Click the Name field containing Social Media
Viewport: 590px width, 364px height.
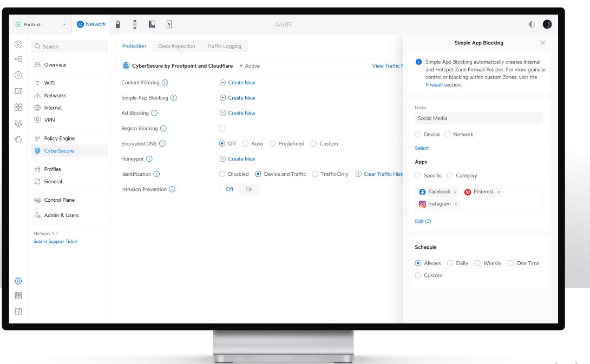[x=478, y=118]
